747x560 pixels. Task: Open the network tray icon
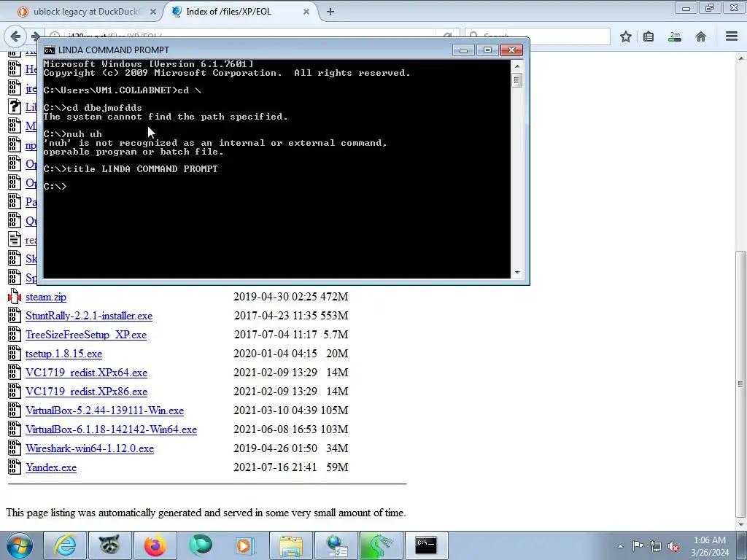656,546
